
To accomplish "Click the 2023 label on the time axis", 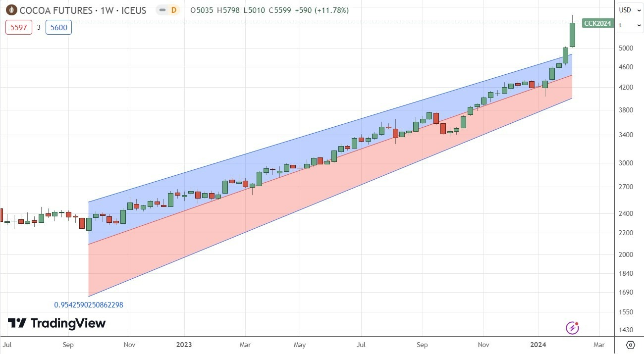I will pyautogui.click(x=184, y=345).
